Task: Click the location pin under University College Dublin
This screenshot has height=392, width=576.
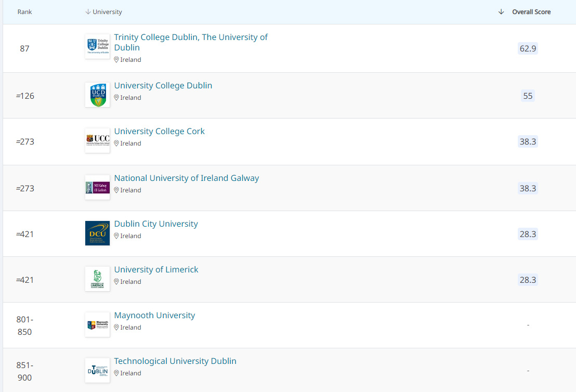Action: (x=116, y=97)
